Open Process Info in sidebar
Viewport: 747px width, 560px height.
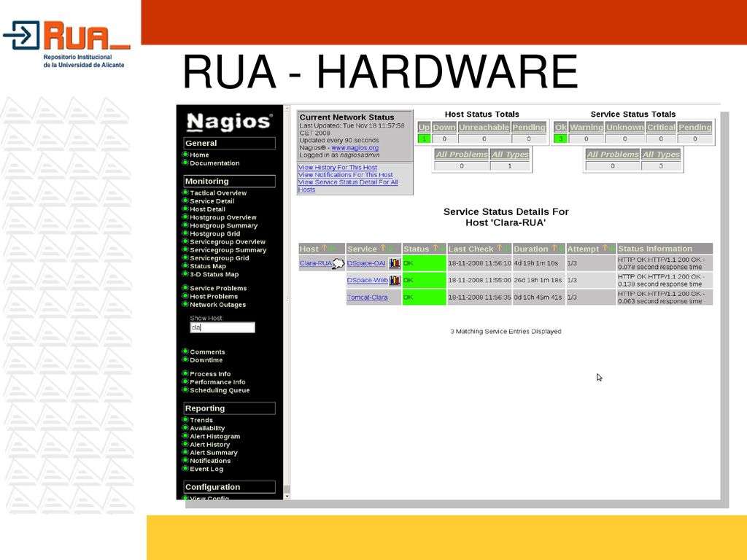tap(210, 374)
